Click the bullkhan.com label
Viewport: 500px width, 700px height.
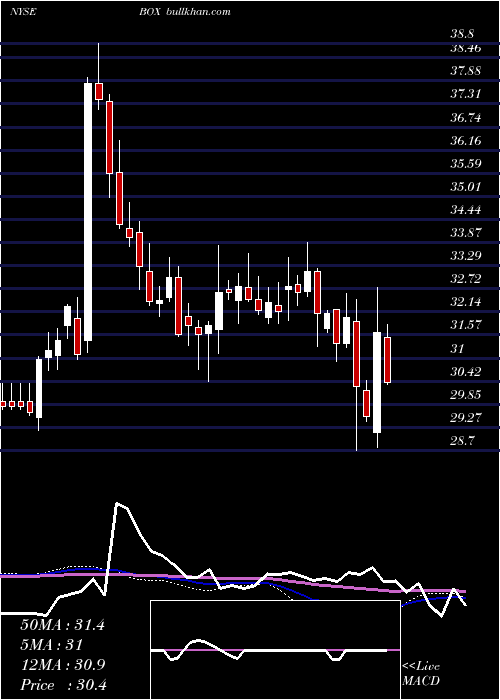click(198, 11)
